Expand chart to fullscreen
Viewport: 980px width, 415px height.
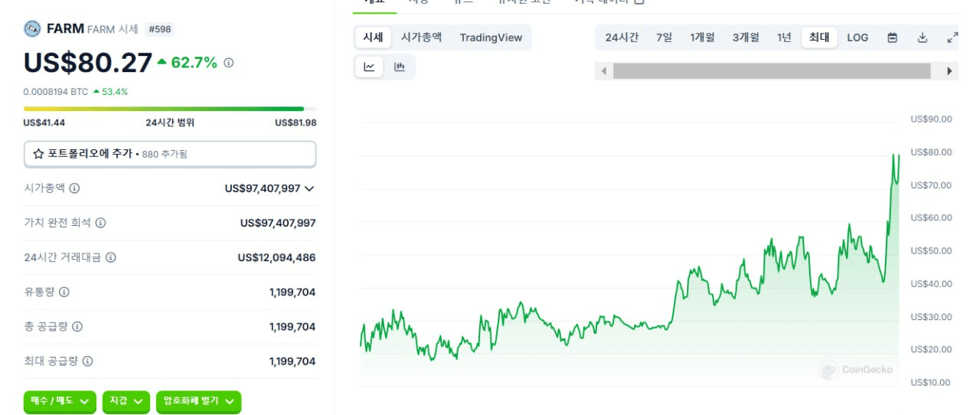[x=952, y=38]
